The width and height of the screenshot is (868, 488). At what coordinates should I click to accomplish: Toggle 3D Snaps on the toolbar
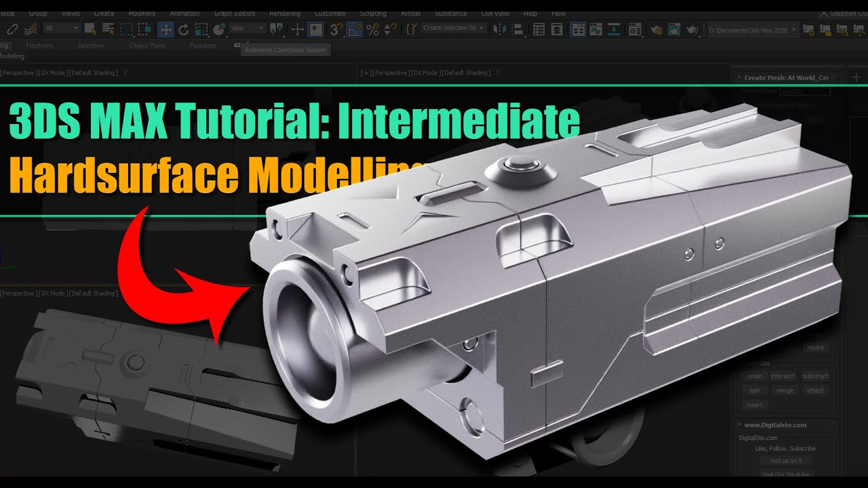[336, 29]
